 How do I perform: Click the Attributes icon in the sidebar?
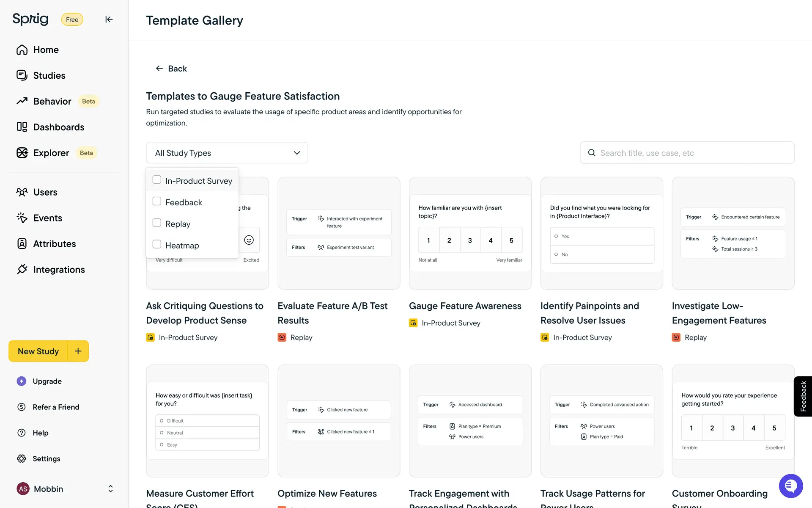click(x=22, y=244)
